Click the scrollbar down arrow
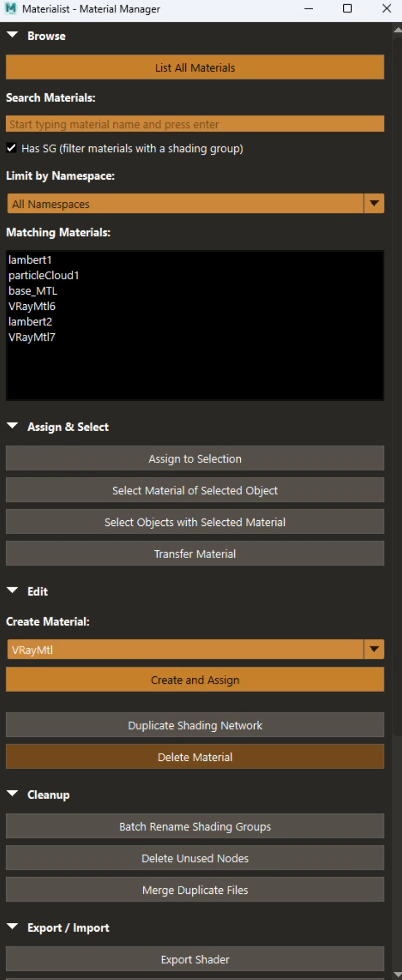Viewport: 402px width, 980px height. (397, 974)
